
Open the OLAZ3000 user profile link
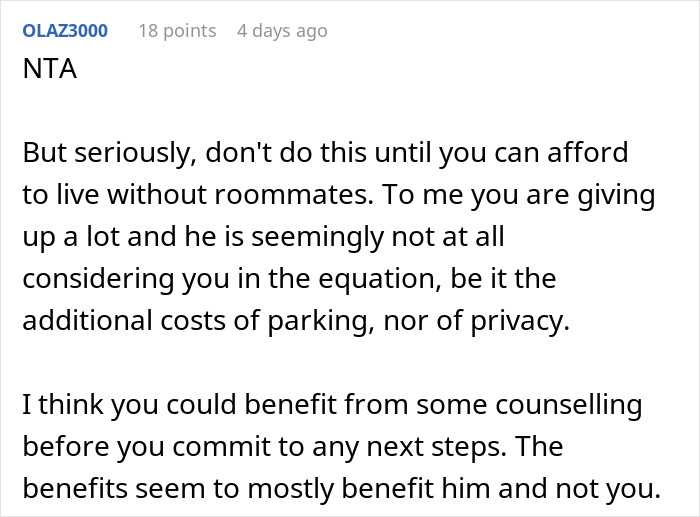65,31
